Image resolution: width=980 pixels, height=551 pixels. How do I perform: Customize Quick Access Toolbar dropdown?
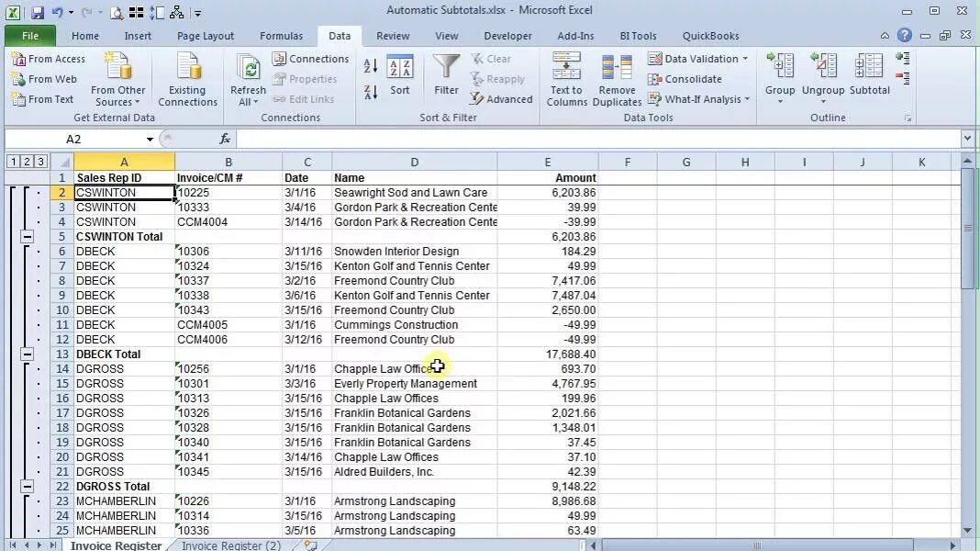click(x=197, y=13)
